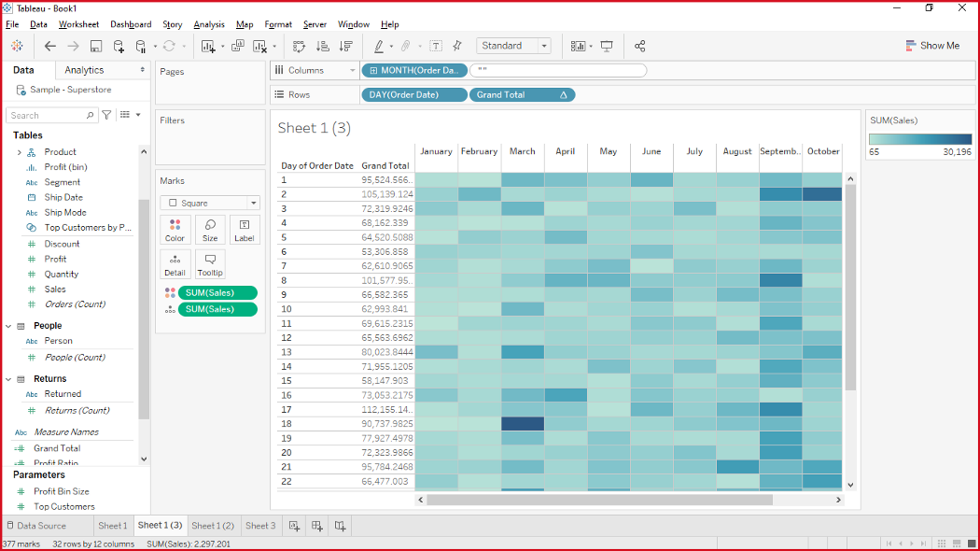Open the Color card in Marks
Viewport: 980px width, 551px height.
point(175,230)
